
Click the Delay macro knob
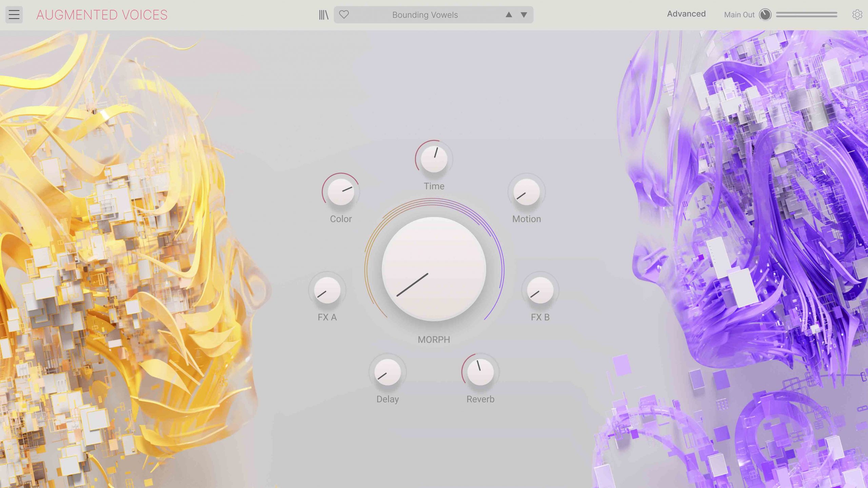coord(387,372)
